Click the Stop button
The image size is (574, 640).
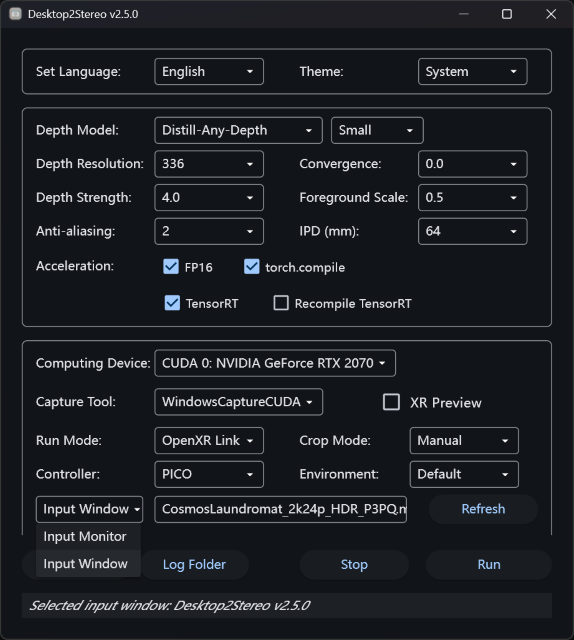(x=354, y=564)
